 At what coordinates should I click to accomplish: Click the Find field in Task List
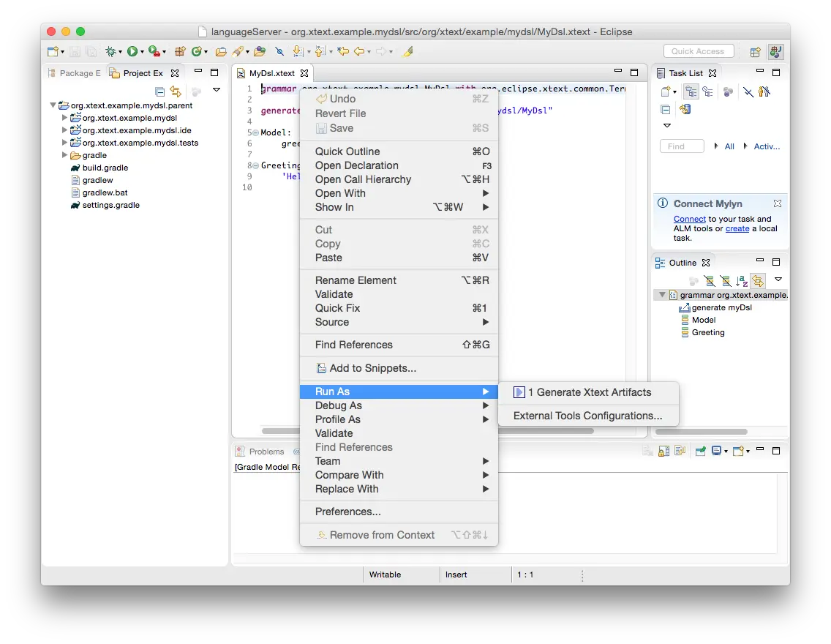pyautogui.click(x=682, y=146)
